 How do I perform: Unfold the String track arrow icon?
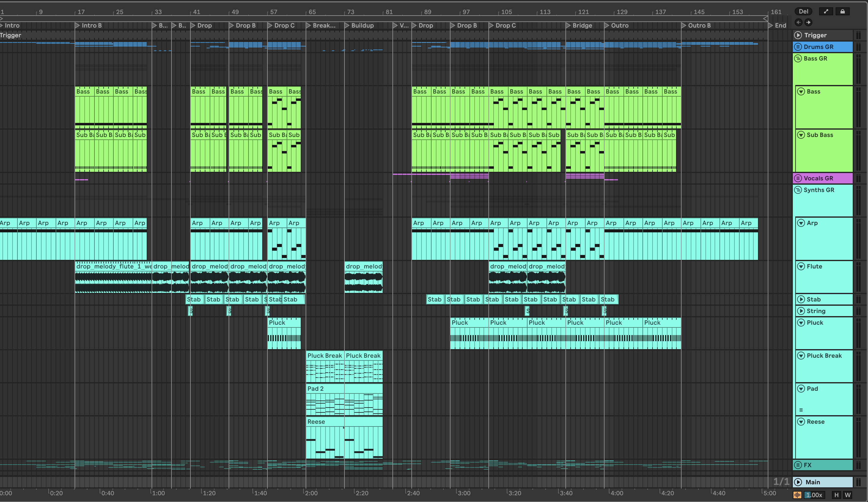coord(801,311)
